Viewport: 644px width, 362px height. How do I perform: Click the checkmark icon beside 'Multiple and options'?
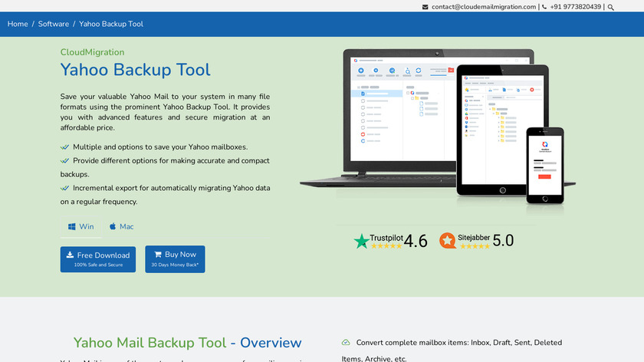point(65,146)
